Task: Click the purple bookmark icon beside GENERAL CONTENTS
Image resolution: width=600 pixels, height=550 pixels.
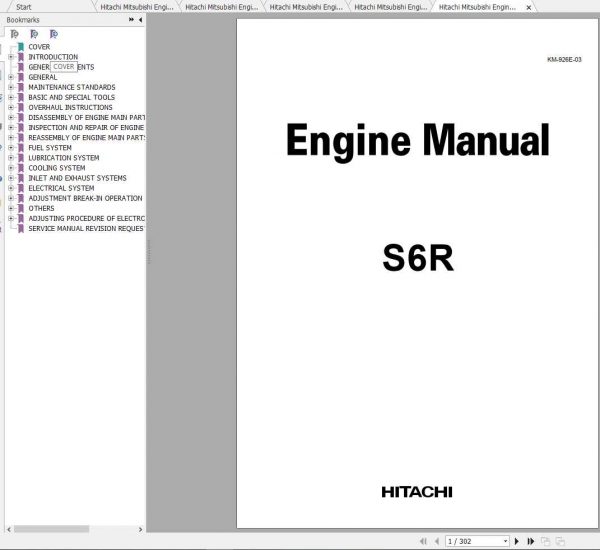Action: (21, 67)
